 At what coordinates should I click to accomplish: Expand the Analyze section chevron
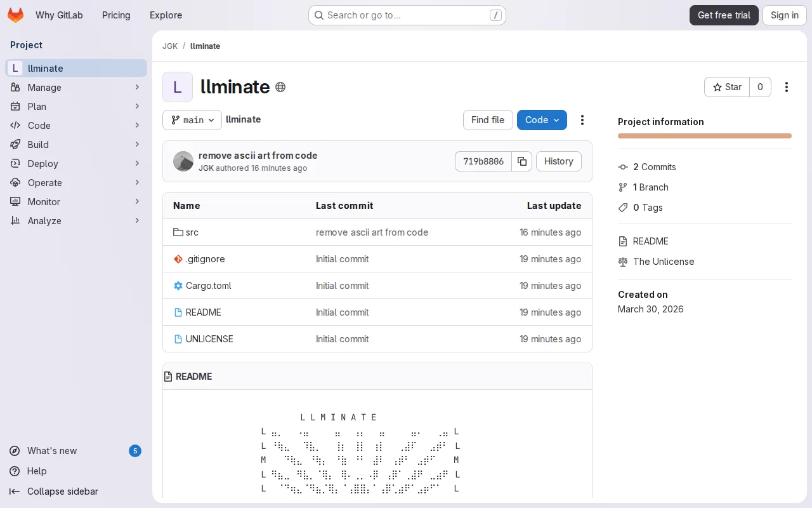[x=137, y=220]
